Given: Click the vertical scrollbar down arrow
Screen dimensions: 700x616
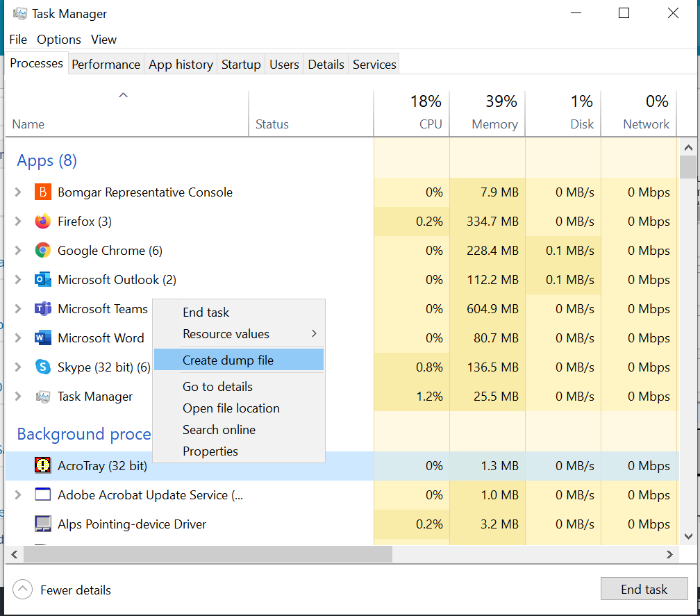Looking at the screenshot, I should [688, 537].
